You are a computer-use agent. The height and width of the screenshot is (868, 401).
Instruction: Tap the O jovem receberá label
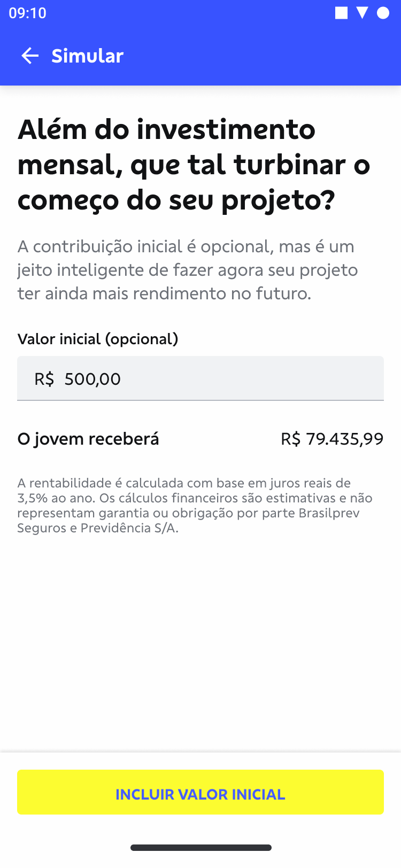pyautogui.click(x=88, y=439)
